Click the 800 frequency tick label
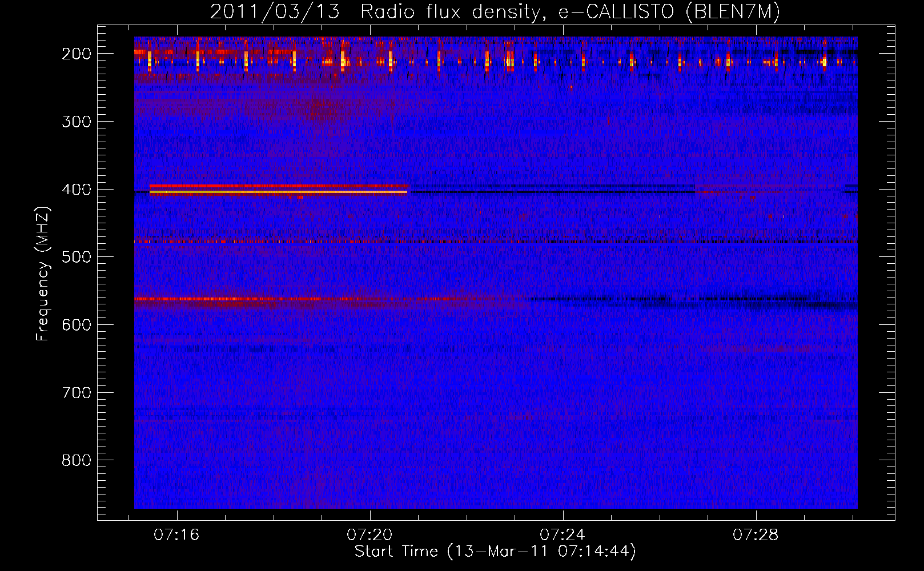Viewport: 924px width, 571px height. point(76,460)
